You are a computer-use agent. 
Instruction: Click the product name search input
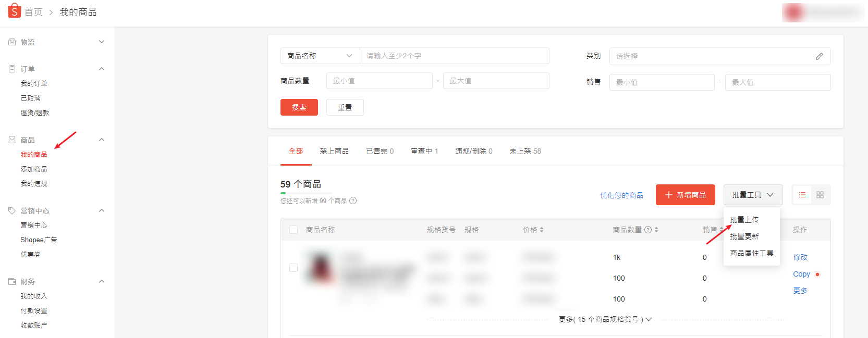click(455, 56)
